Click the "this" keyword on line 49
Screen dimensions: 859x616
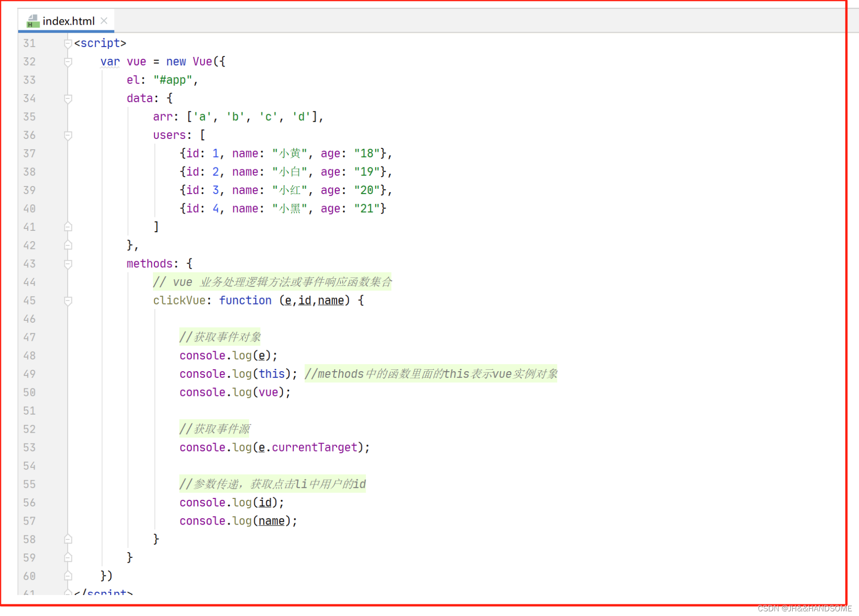pos(272,374)
